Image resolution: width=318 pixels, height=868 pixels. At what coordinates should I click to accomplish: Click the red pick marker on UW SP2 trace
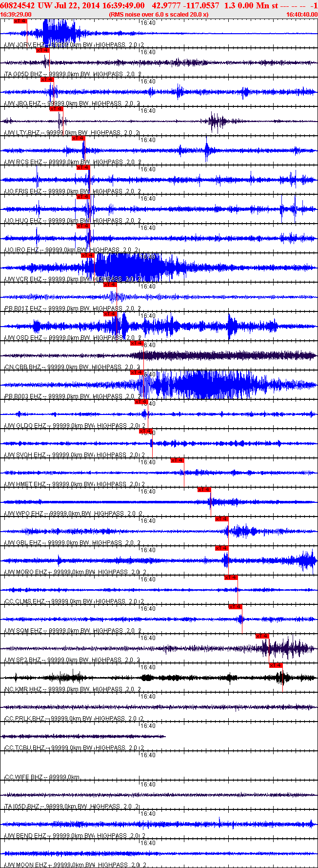click(x=262, y=636)
